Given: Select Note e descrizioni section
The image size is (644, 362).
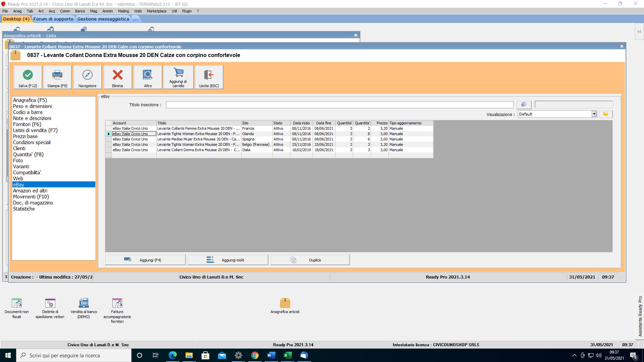Looking at the screenshot, I should 54,118.
